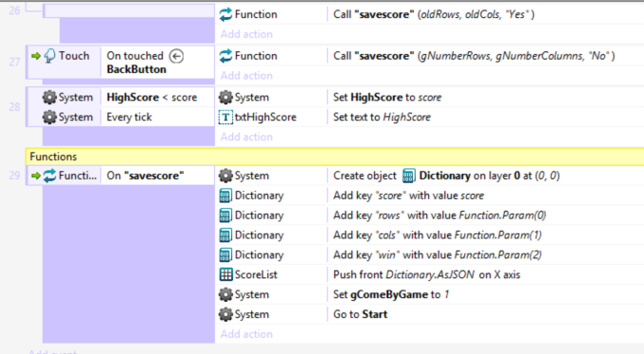
Task: Select the On "savescore" function condition
Action: 145,176
